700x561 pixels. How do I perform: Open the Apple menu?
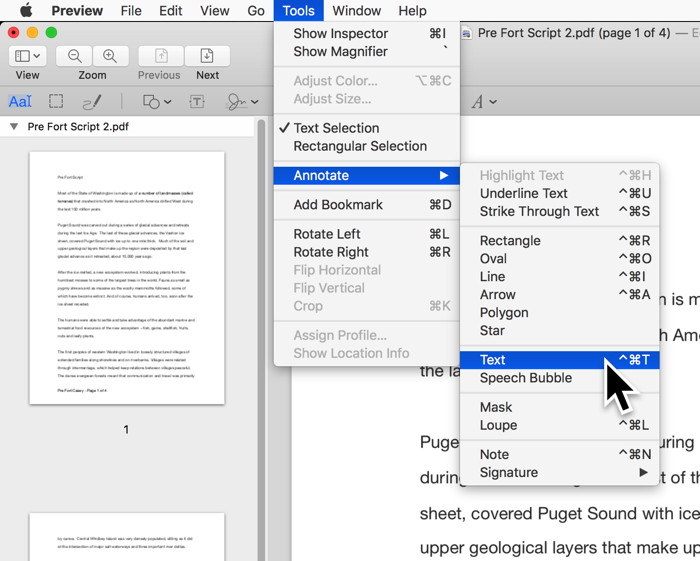coord(26,10)
